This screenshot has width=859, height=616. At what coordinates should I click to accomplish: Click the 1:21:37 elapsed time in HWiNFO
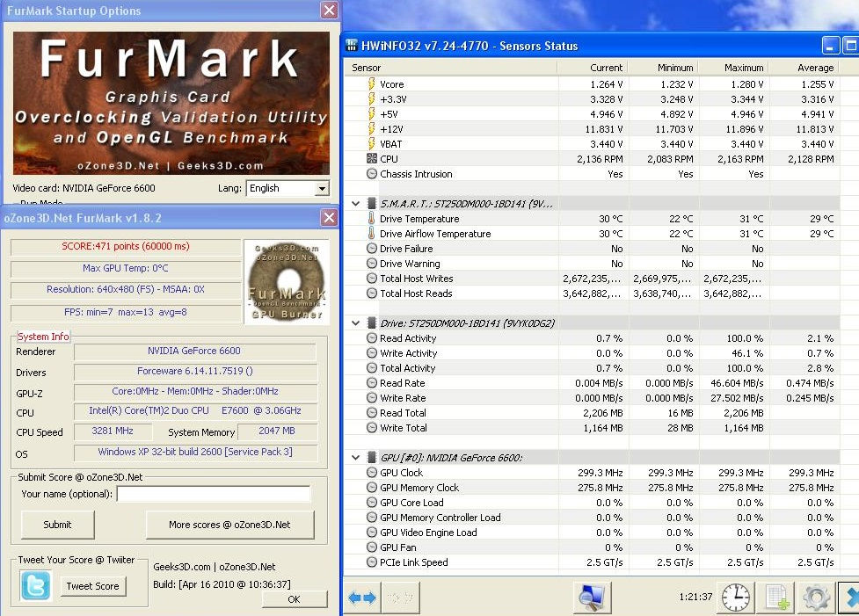(695, 597)
